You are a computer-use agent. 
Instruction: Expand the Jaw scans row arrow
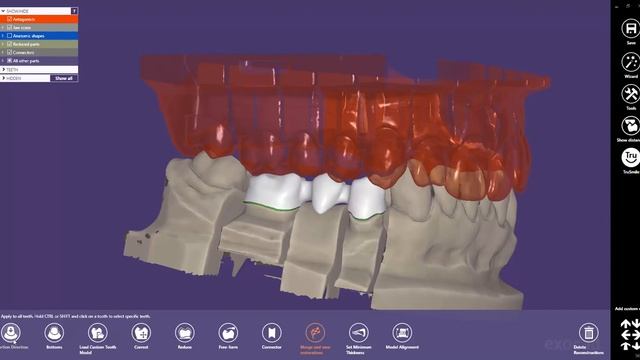click(3, 27)
